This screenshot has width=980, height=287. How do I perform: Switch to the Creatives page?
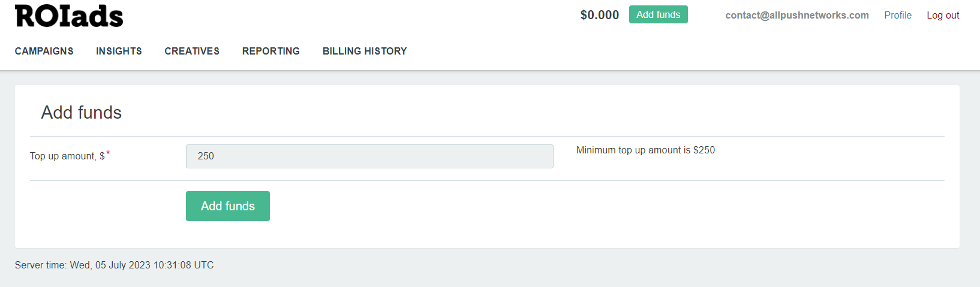(192, 52)
